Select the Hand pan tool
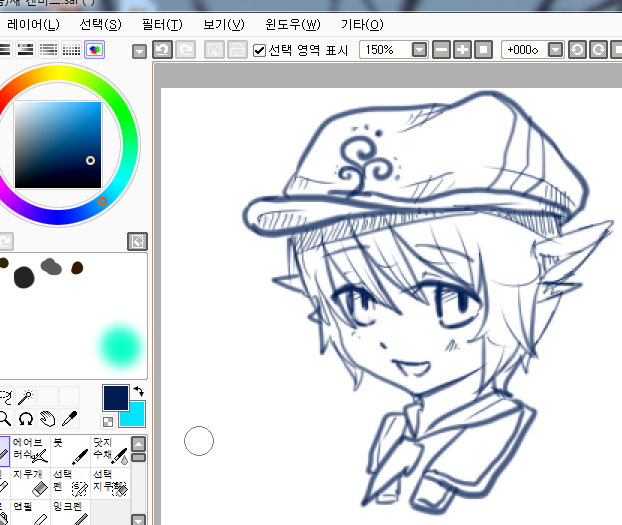 click(x=48, y=419)
